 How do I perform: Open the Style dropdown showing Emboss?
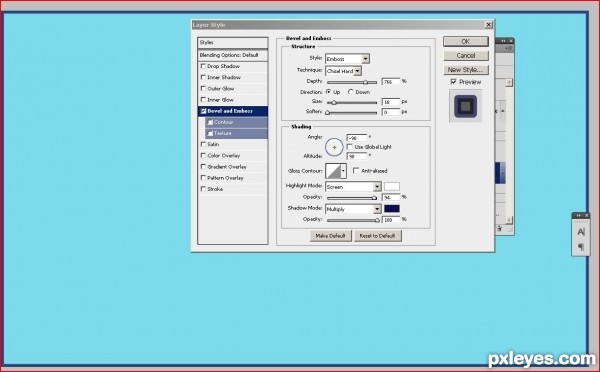347,59
